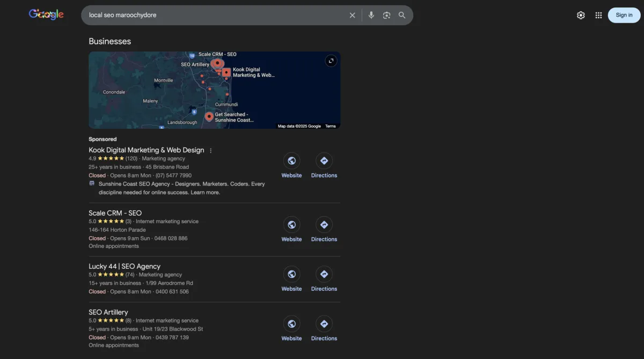Image resolution: width=644 pixels, height=359 pixels.
Task: Click the SEO Artillery map marker
Action: [x=217, y=63]
